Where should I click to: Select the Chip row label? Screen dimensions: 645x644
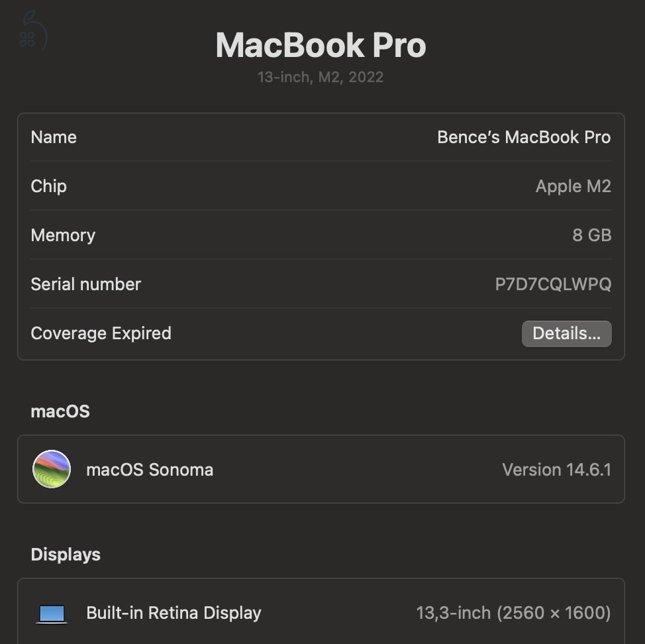(48, 186)
